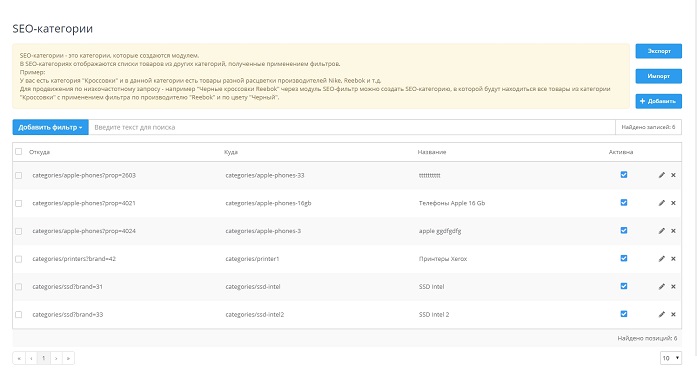This screenshot has width=697, height=387.
Task: Delete the apple-phones-33 row with X icon
Action: pos(673,175)
